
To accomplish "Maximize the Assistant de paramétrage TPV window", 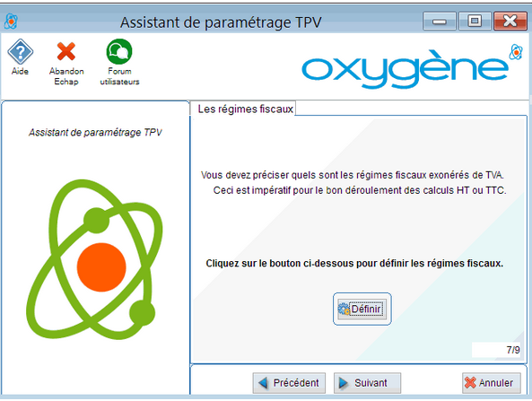I will coord(475,22).
